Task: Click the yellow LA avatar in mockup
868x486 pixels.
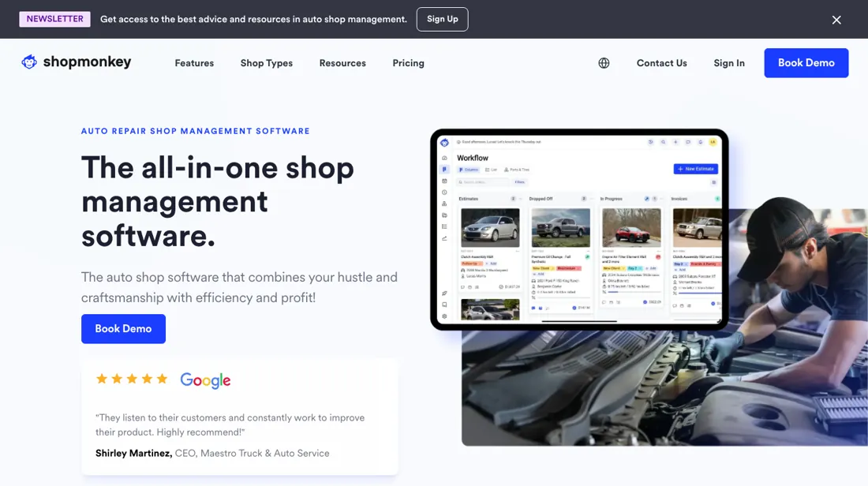Action: 713,142
